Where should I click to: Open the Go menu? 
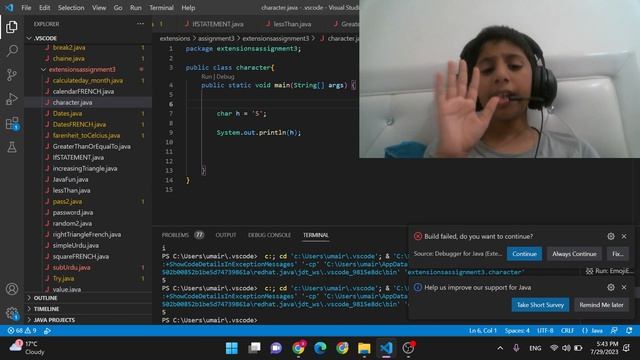[x=118, y=8]
